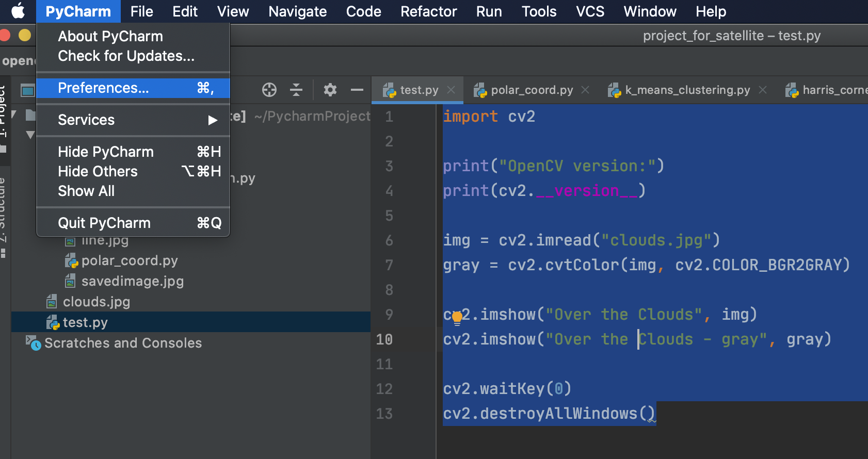Select line.jpg in project tree
868x459 pixels.
pyautogui.click(x=105, y=240)
